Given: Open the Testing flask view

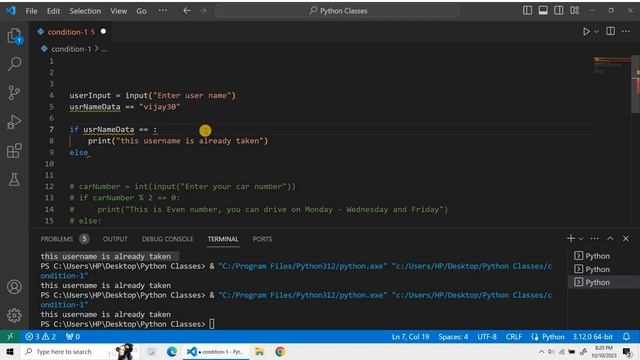Looking at the screenshot, I should click(x=14, y=180).
